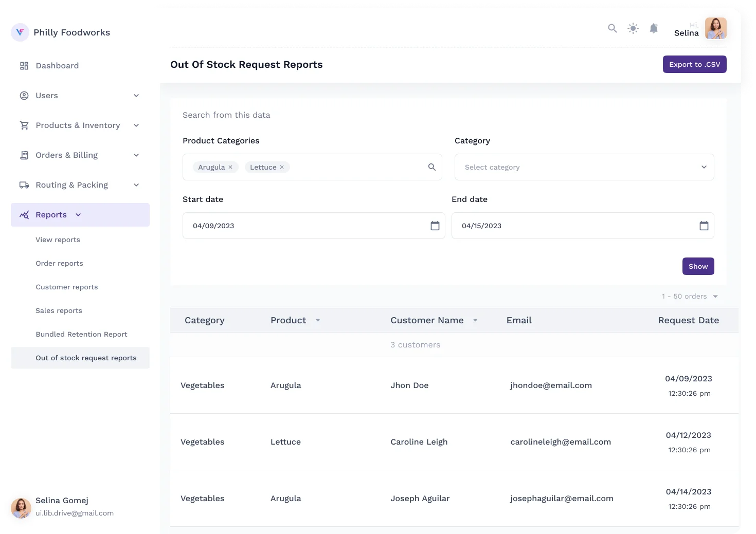
Task: Open Customer reports submenu item
Action: [x=67, y=287]
